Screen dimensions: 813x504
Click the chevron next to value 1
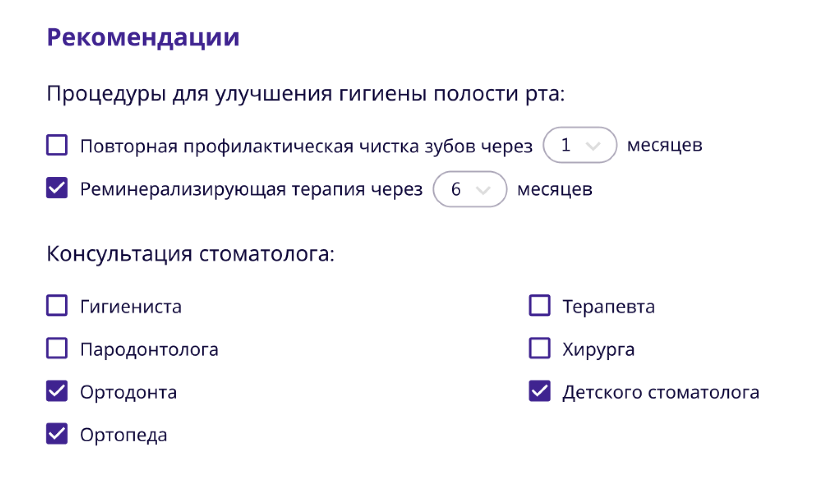pyautogui.click(x=593, y=146)
